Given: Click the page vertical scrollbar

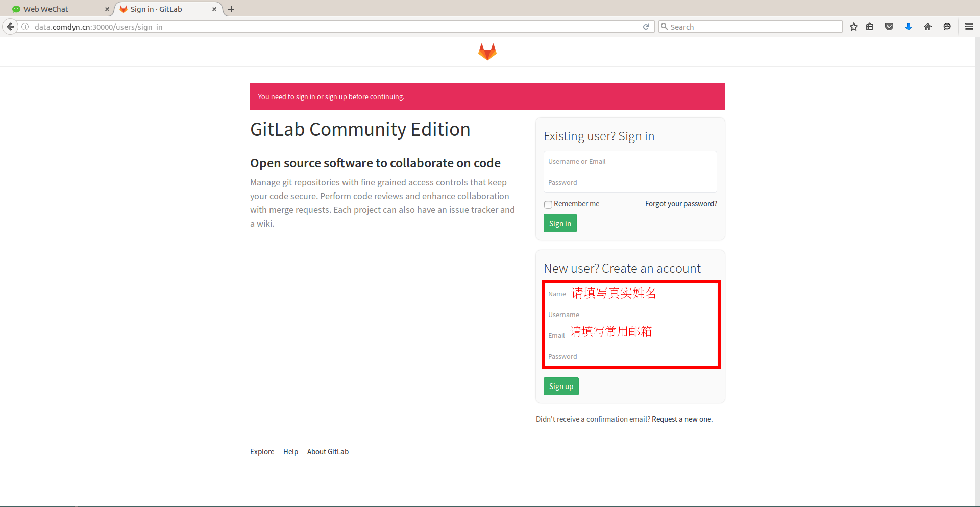Looking at the screenshot, I should [977, 271].
